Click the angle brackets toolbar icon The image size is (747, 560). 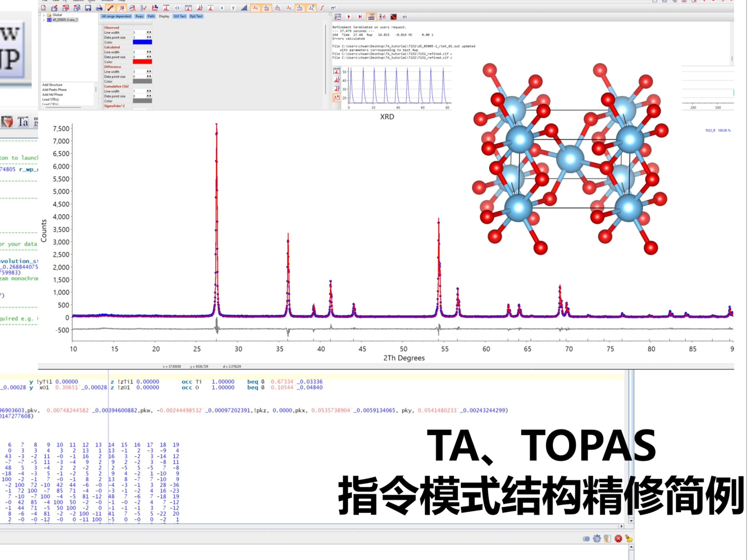177,8
